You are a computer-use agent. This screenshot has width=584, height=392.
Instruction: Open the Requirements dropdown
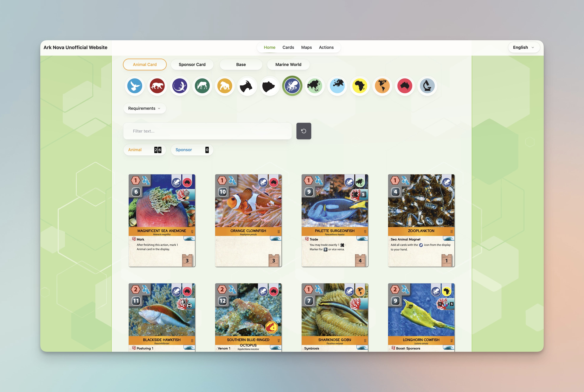[x=145, y=108]
